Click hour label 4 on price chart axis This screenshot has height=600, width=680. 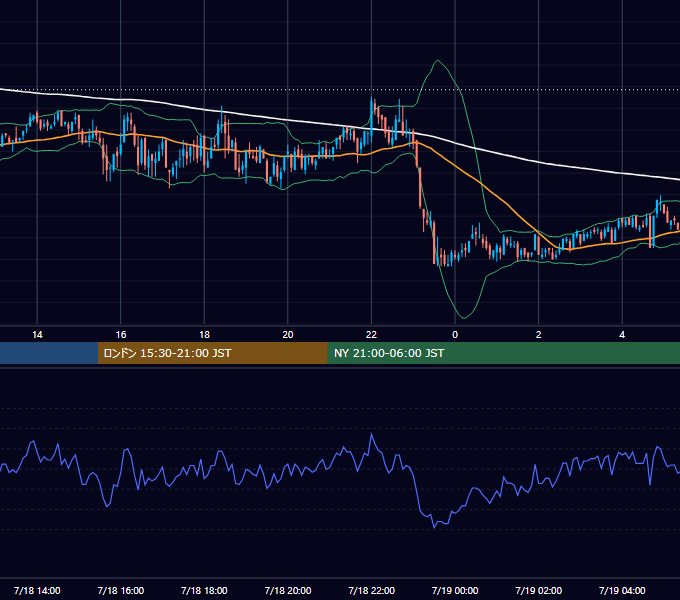[622, 335]
